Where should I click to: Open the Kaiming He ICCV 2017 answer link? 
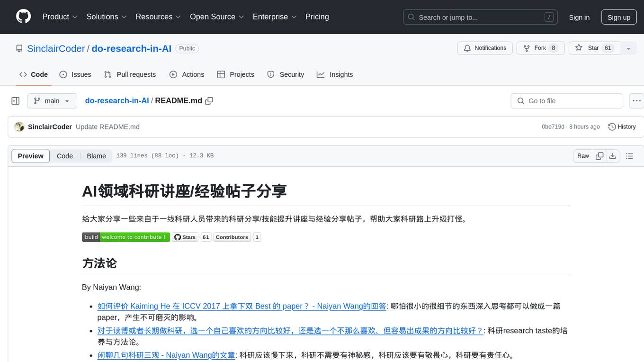click(x=242, y=306)
